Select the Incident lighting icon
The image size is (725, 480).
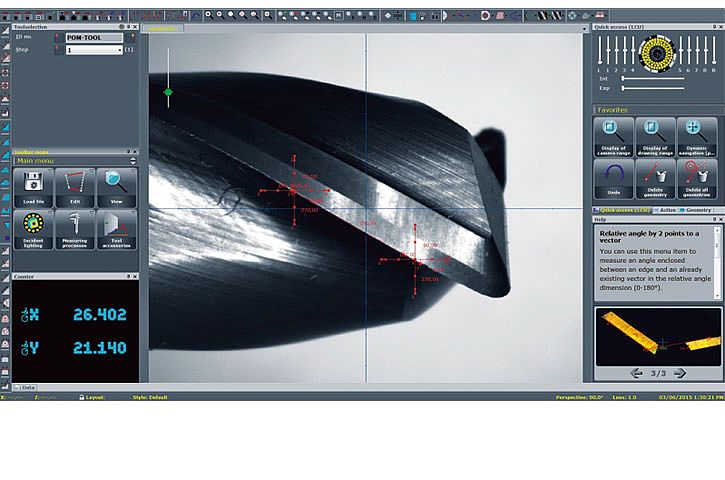pyautogui.click(x=33, y=229)
